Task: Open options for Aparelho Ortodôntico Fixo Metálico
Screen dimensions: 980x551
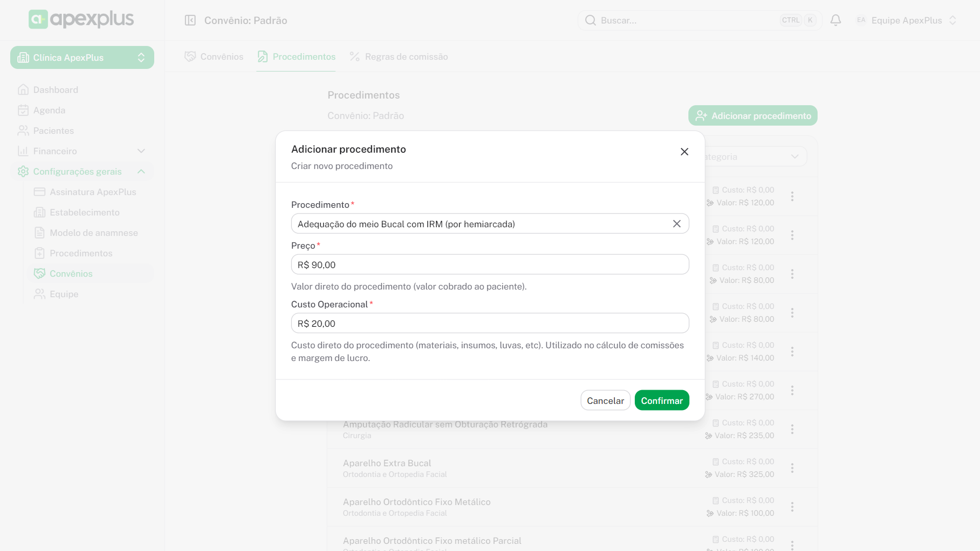Action: click(x=792, y=507)
